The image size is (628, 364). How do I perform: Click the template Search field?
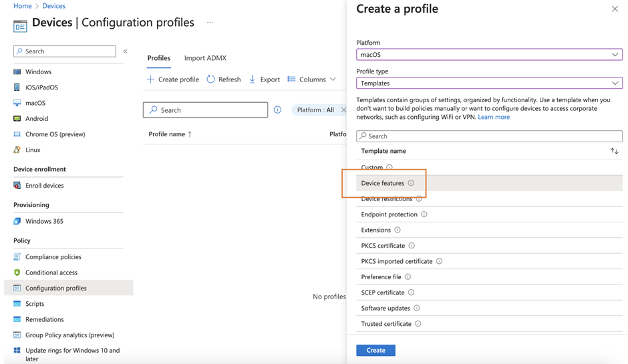click(x=489, y=136)
